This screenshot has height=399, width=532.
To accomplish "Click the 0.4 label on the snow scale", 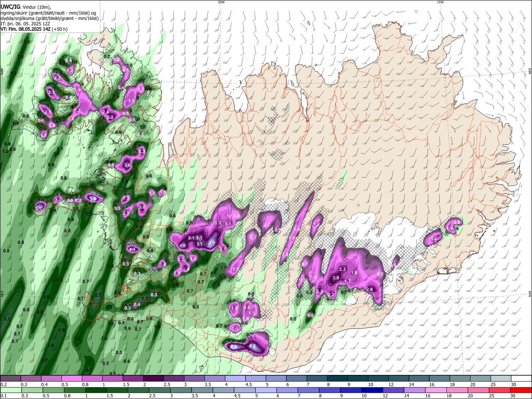I will 44,384.
